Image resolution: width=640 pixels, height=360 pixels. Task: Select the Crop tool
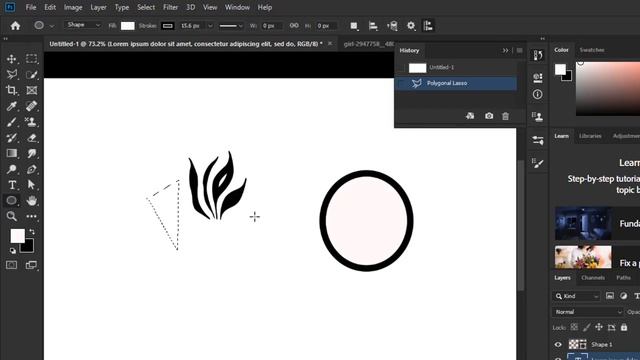coord(11,90)
